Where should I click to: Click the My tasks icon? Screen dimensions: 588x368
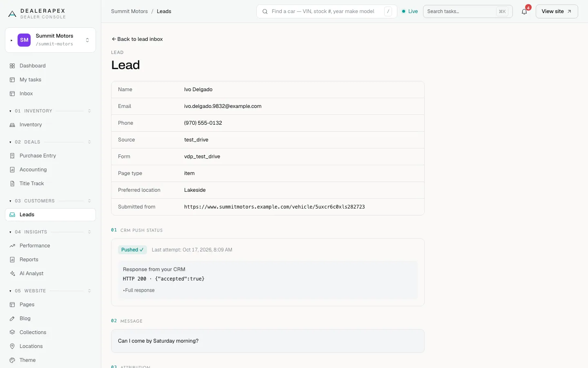pyautogui.click(x=12, y=80)
